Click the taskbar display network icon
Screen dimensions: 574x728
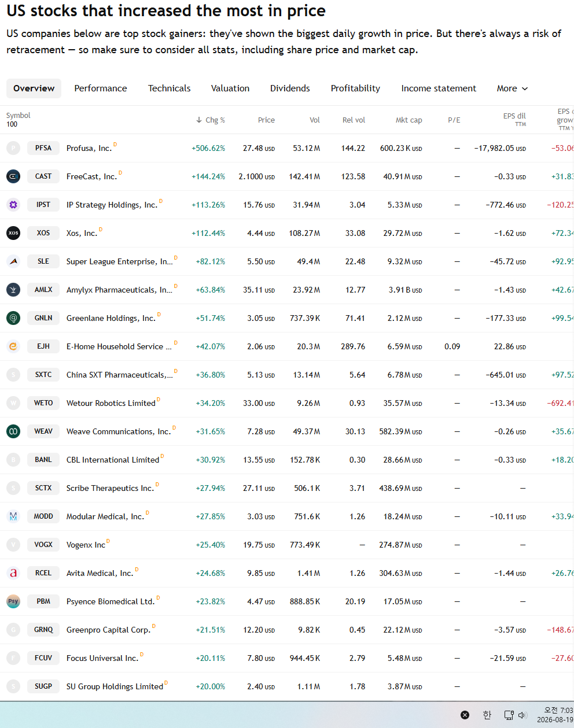pyautogui.click(x=509, y=715)
